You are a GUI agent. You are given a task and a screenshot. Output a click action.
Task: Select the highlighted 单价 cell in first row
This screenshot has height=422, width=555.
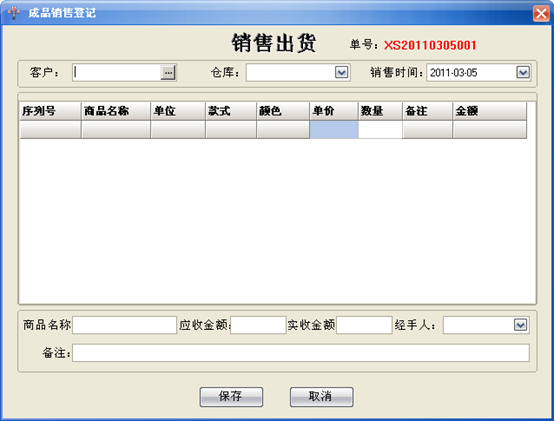[334, 130]
